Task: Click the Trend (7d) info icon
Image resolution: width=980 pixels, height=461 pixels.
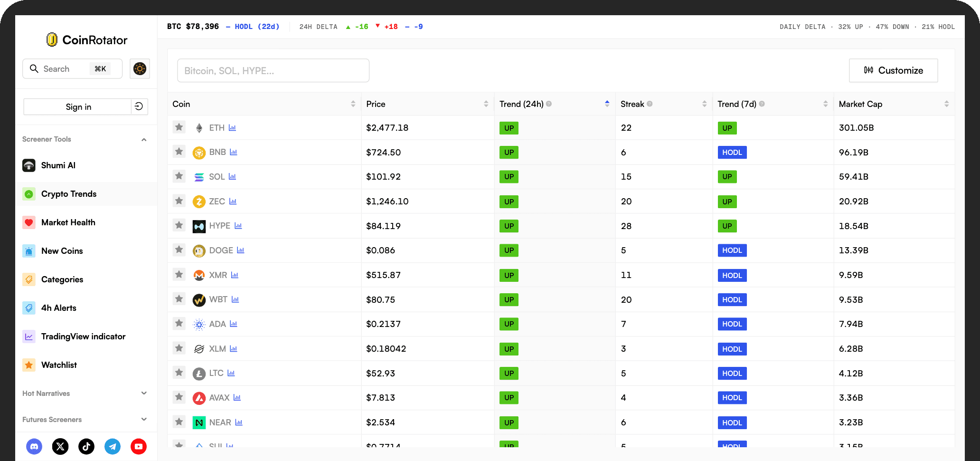Action: [762, 104]
